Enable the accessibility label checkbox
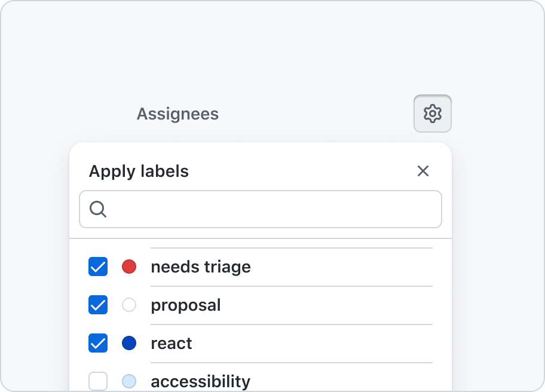Image resolution: width=545 pixels, height=392 pixels. tap(98, 381)
